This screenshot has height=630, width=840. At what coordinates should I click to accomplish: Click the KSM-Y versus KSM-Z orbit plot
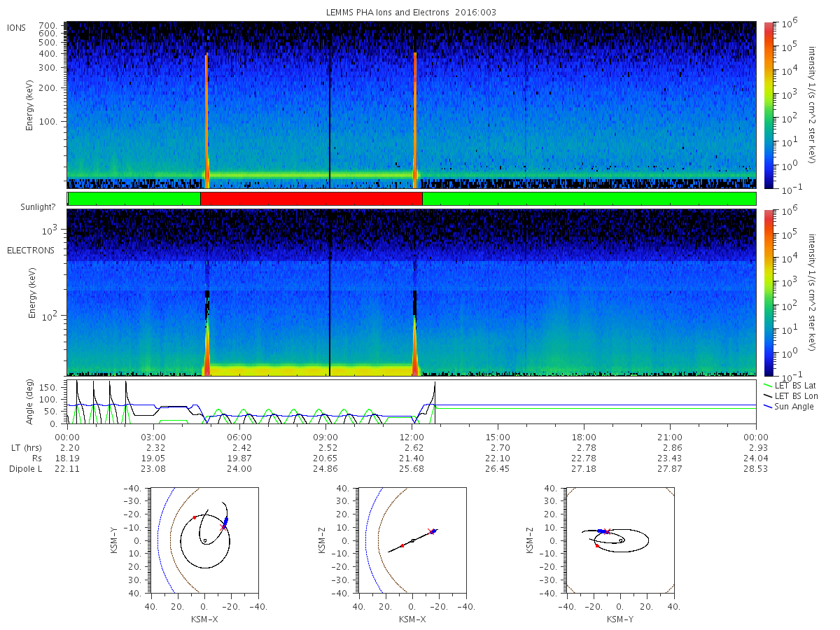coord(620,540)
